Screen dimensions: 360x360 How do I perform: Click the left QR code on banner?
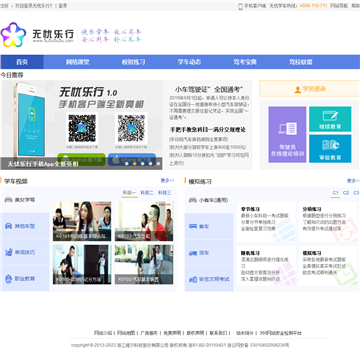(x=82, y=128)
